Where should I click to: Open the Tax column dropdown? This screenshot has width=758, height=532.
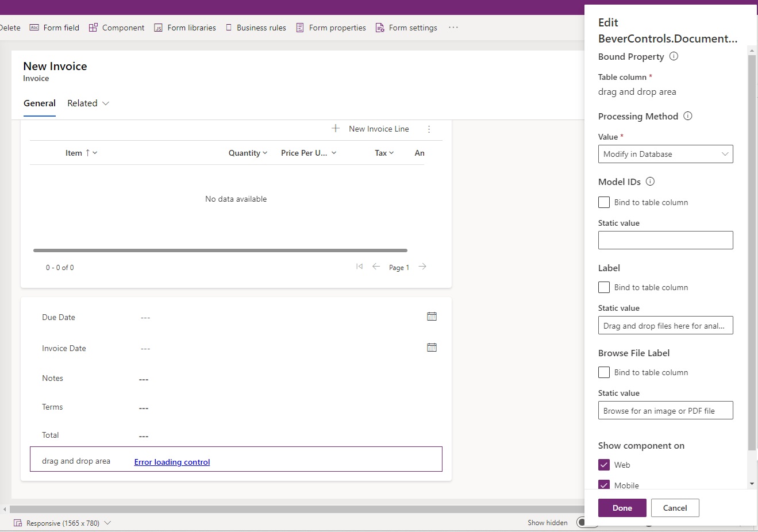tap(391, 153)
